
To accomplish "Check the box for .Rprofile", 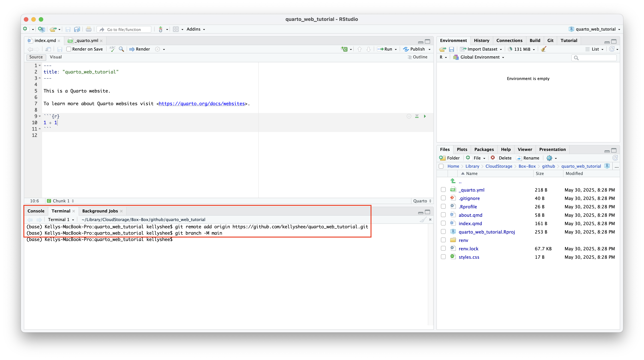I will 443,206.
